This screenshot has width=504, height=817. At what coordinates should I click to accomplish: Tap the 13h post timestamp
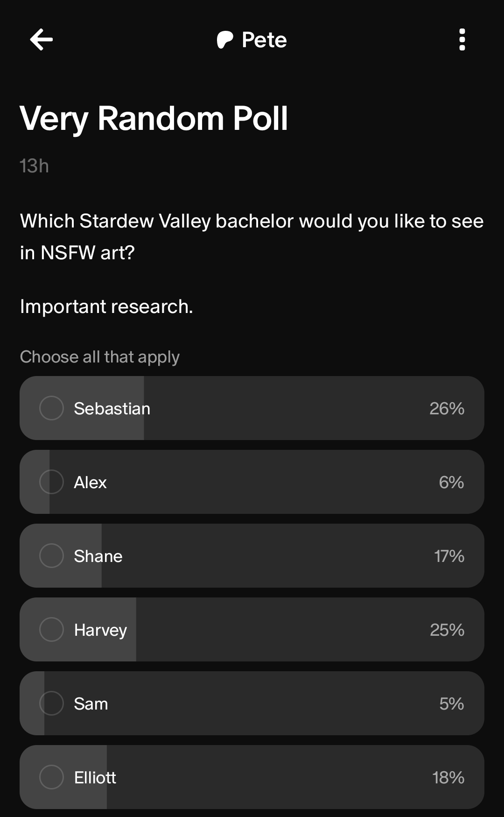34,166
